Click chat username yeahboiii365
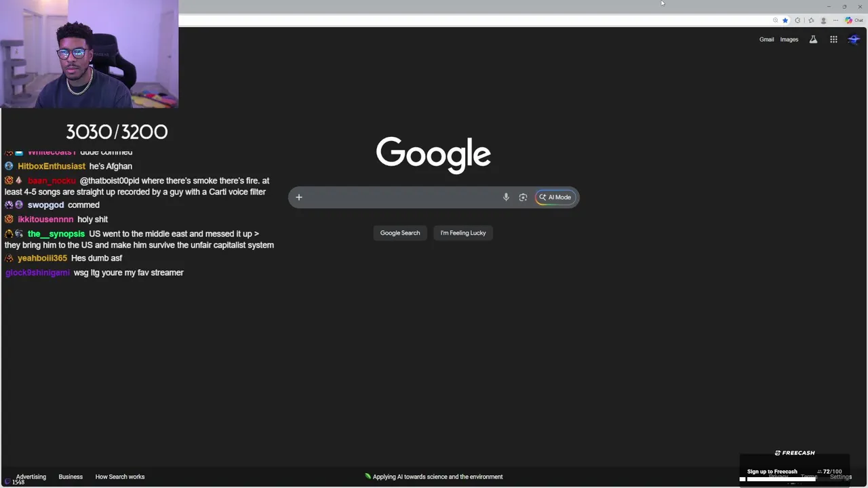 click(x=42, y=258)
